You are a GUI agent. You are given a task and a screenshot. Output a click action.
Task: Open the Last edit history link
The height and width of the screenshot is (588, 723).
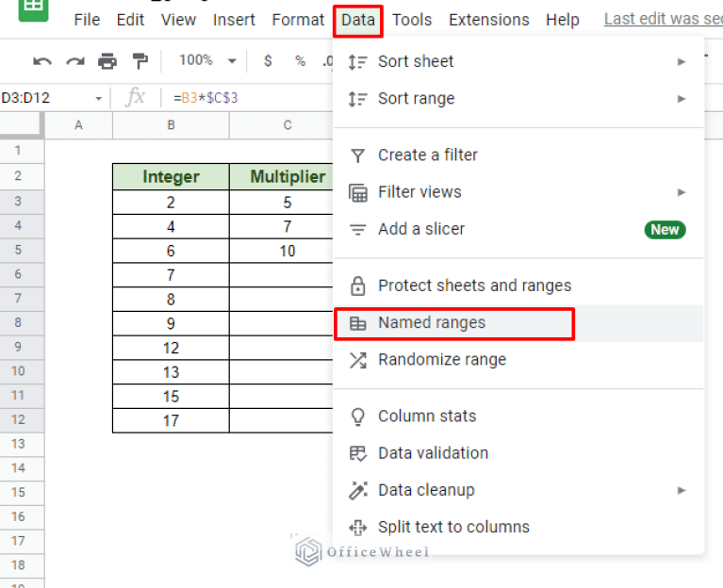click(x=662, y=20)
